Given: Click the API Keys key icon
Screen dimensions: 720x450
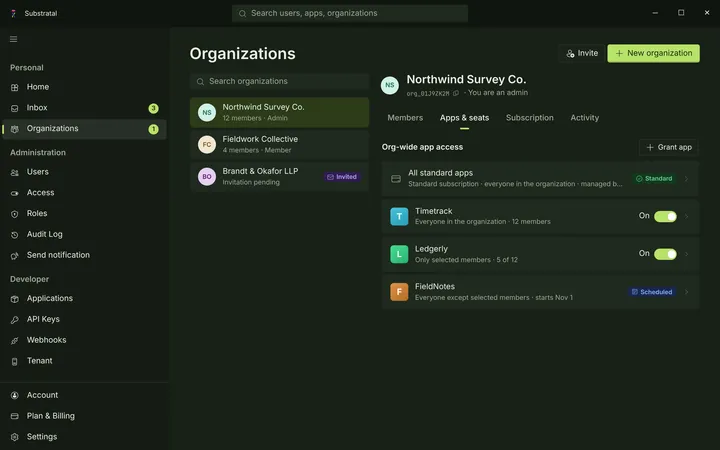Looking at the screenshot, I should pos(15,320).
